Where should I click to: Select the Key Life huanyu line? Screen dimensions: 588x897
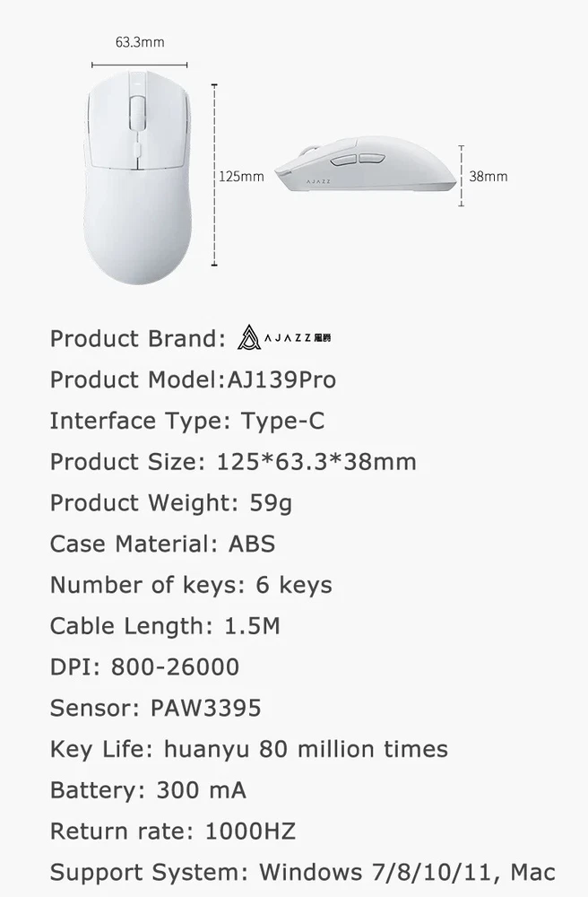pos(249,749)
